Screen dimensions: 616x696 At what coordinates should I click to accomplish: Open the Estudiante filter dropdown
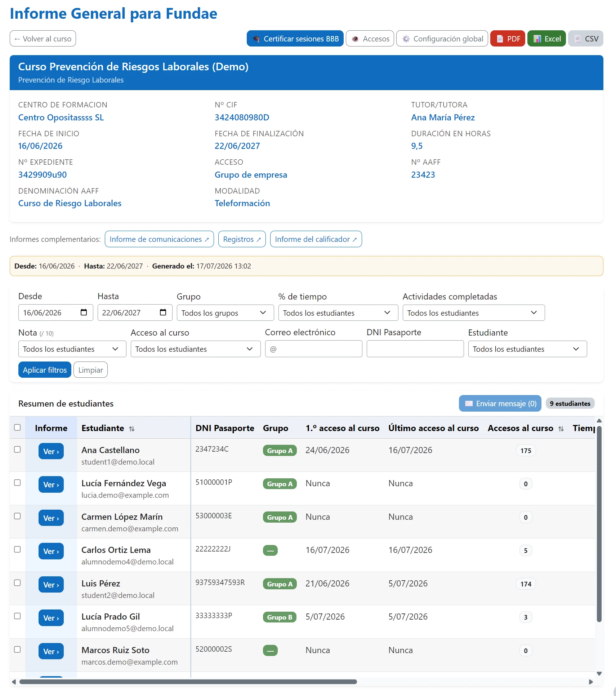(527, 349)
